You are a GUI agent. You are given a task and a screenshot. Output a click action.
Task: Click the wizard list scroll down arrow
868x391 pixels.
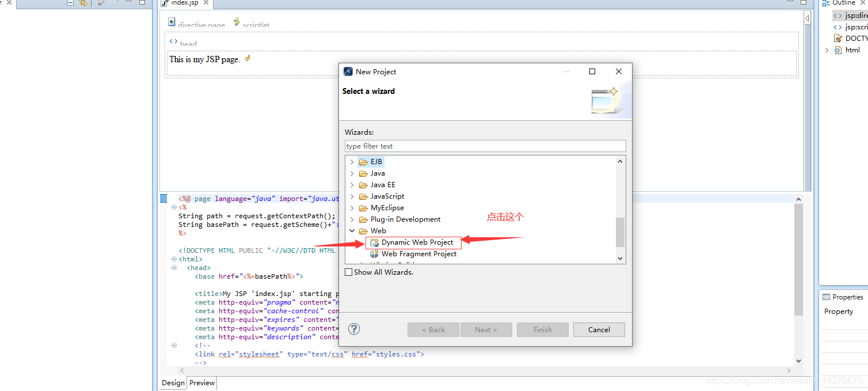(620, 259)
